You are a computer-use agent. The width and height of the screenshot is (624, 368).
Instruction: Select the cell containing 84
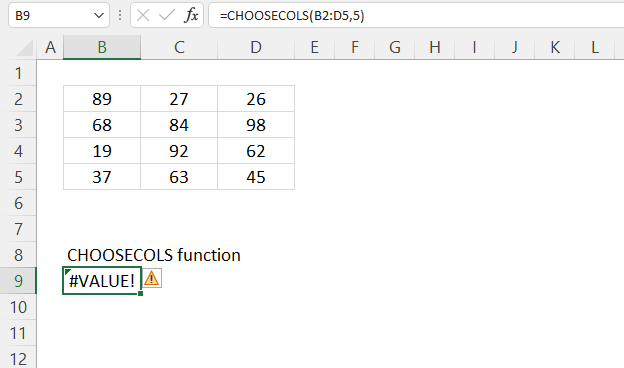[179, 125]
